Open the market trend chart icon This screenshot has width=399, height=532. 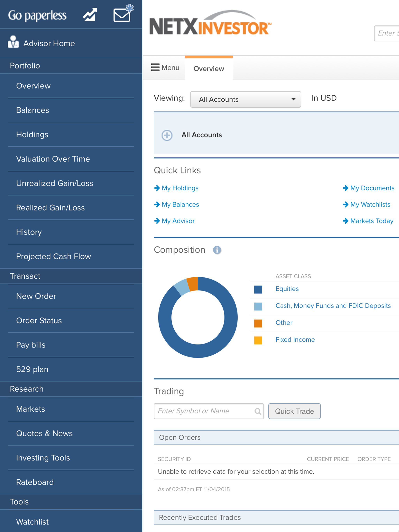[90, 15]
